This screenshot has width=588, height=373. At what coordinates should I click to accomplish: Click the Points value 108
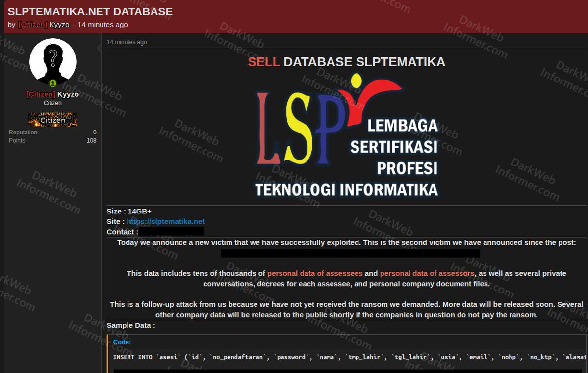[92, 140]
